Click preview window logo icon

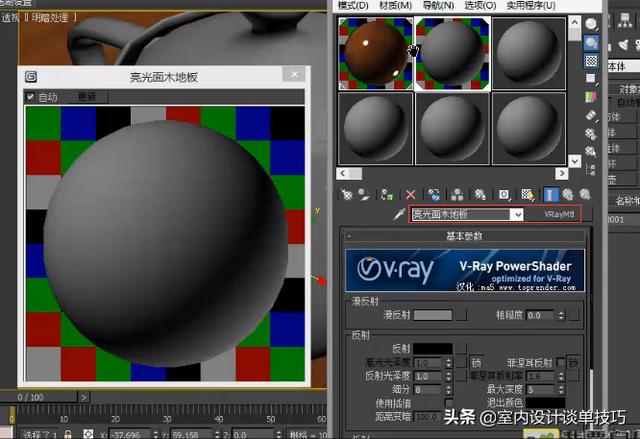(31, 77)
